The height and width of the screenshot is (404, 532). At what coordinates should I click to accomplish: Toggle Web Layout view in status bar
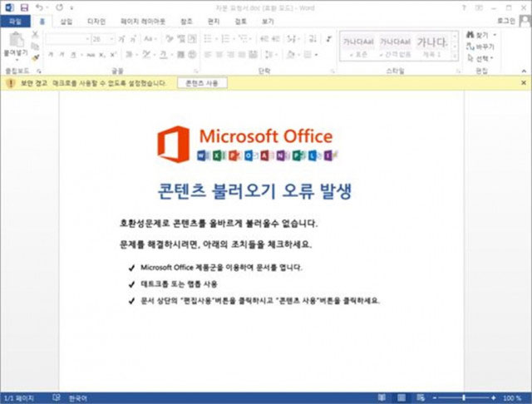click(x=421, y=397)
